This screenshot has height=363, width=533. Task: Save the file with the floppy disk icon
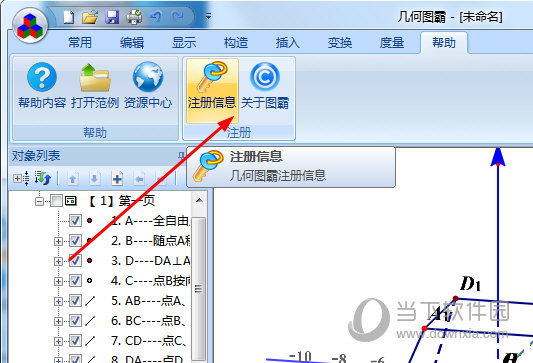coord(112,17)
